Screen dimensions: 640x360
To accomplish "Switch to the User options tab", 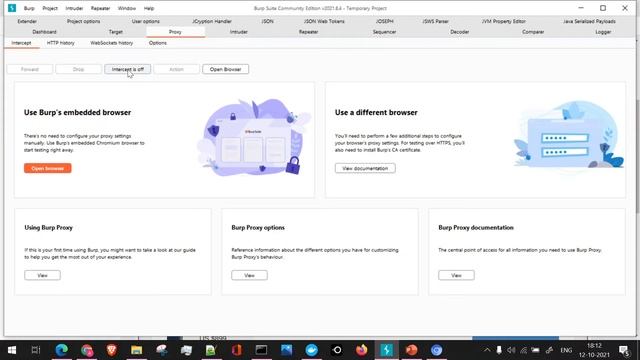I will 145,21.
